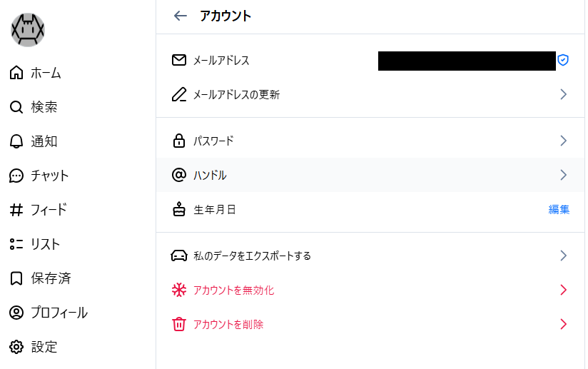Viewport: 588px width, 369px height.
Task: Click the チャット speech bubble icon
Action: coord(16,176)
